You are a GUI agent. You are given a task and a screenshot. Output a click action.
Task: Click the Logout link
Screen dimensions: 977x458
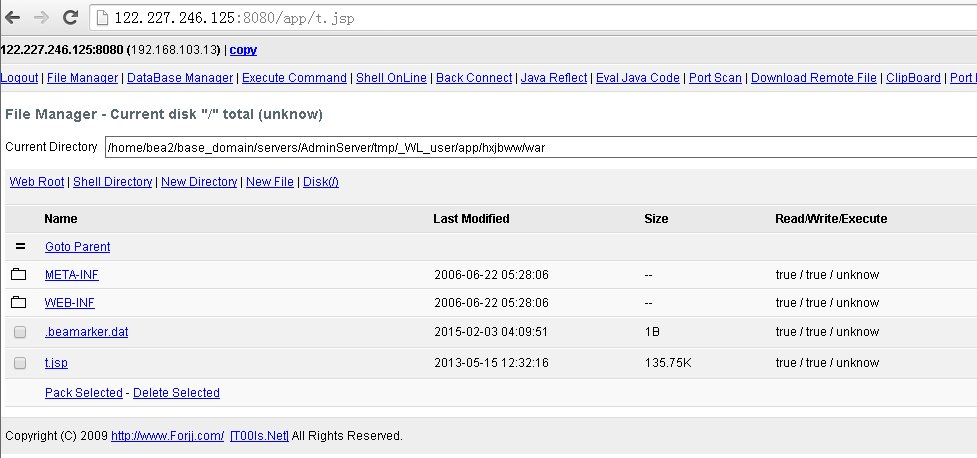19,78
